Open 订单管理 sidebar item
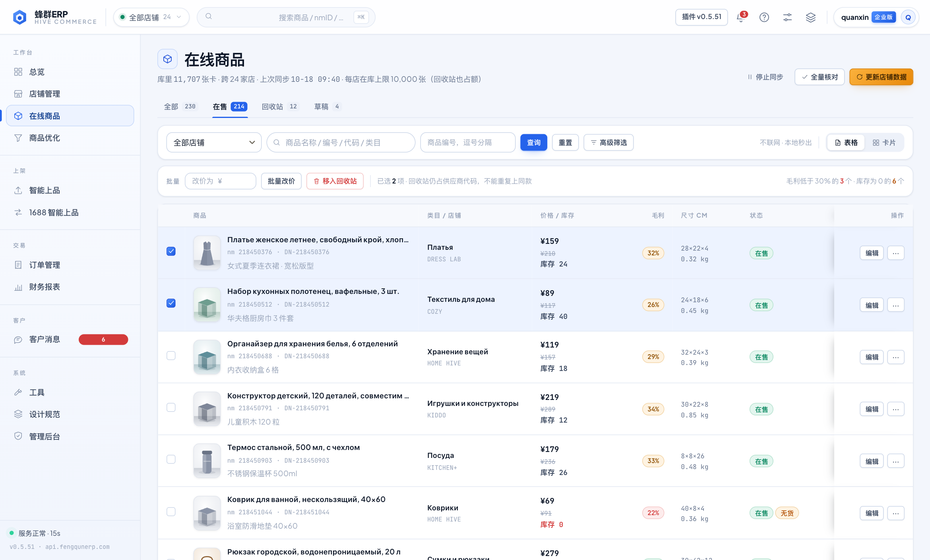The width and height of the screenshot is (930, 560). tap(70, 265)
